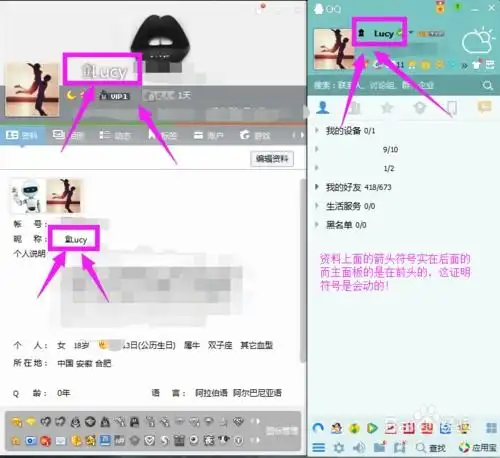Image resolution: width=500 pixels, height=458 pixels.
Task: Switch to the Contacts tab
Action: pyautogui.click(x=323, y=108)
